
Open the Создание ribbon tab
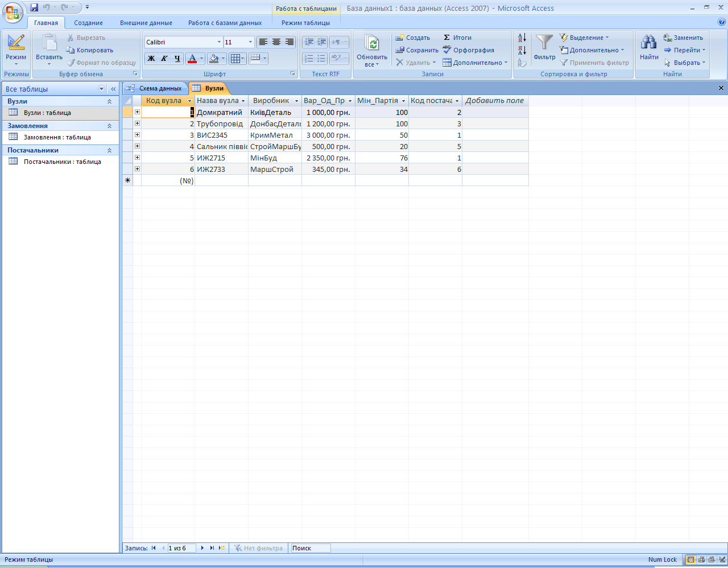coord(88,23)
